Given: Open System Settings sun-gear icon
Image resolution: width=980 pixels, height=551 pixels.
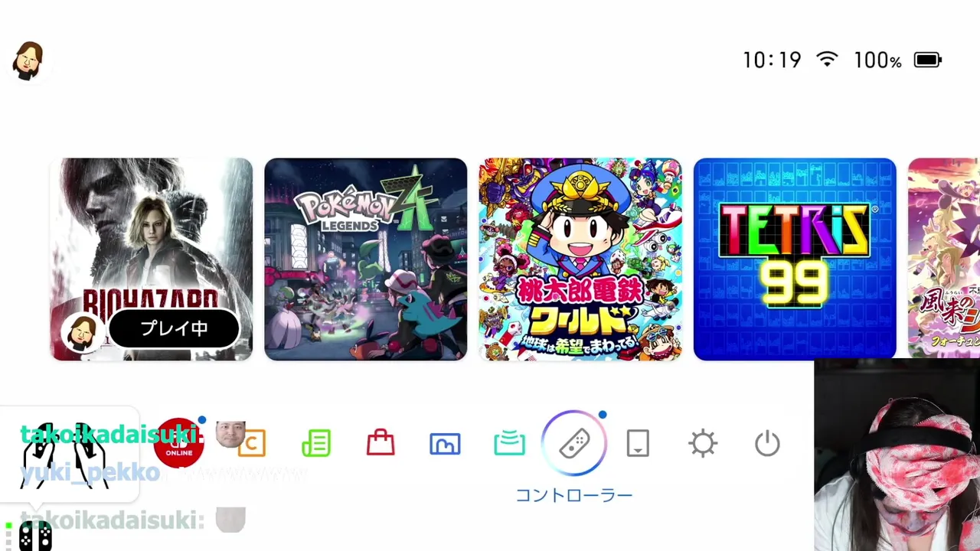Looking at the screenshot, I should [x=702, y=443].
